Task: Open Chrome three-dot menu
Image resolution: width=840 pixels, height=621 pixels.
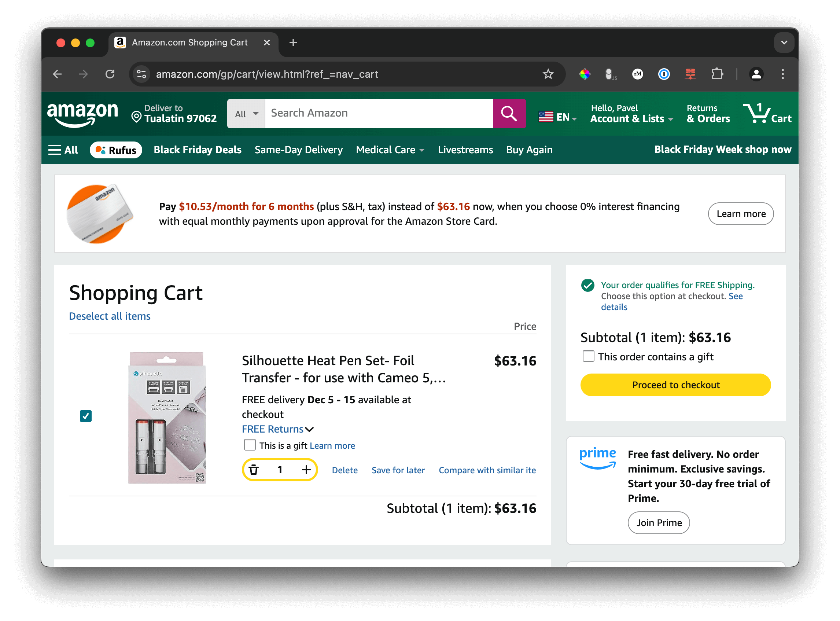Action: pyautogui.click(x=782, y=74)
